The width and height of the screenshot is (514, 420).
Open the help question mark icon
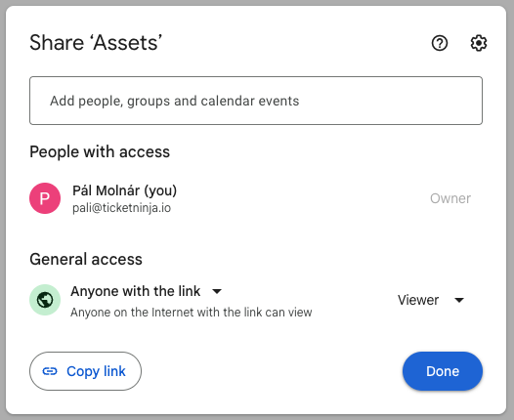(440, 43)
